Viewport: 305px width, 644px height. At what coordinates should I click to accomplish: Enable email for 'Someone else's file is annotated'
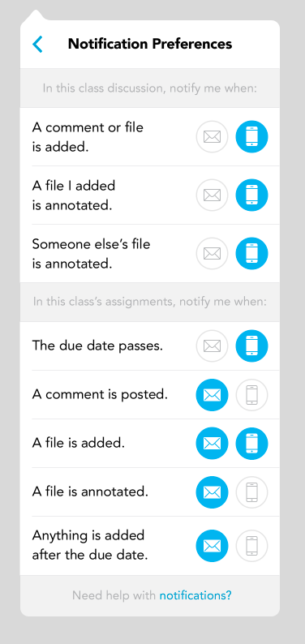coord(212,253)
